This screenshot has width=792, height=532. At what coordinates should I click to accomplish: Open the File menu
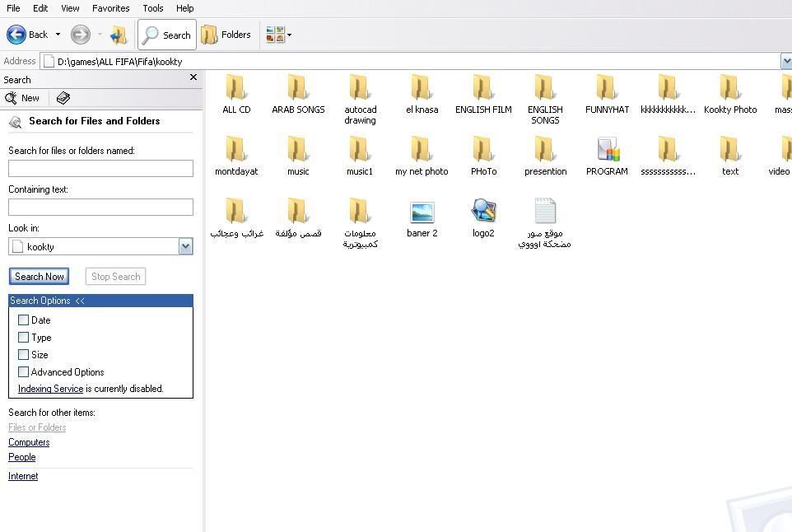(13, 8)
